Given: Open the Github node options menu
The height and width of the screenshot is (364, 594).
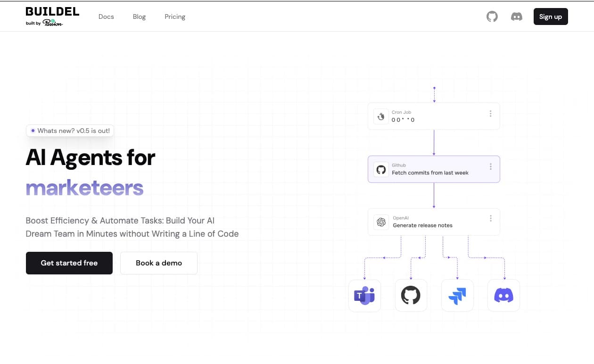Looking at the screenshot, I should click(x=490, y=166).
